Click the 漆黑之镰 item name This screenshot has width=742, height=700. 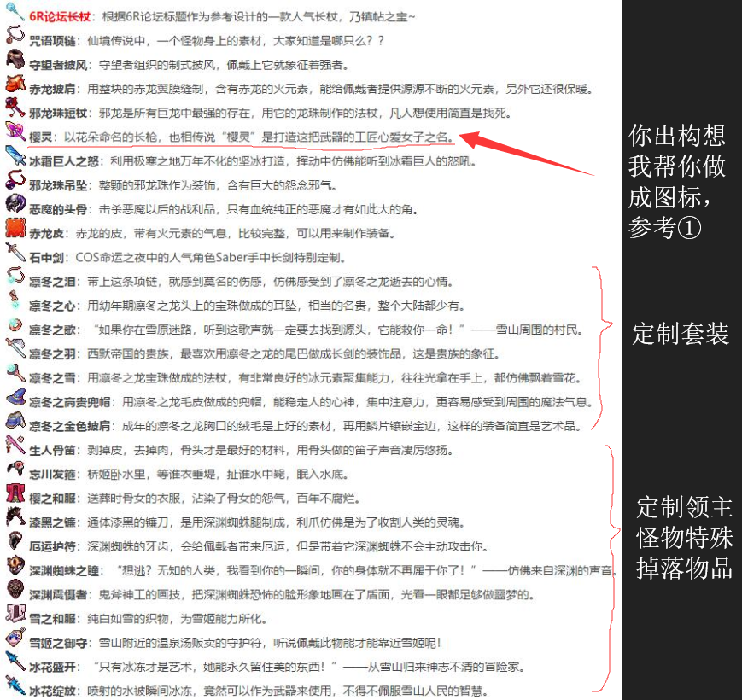point(53,522)
